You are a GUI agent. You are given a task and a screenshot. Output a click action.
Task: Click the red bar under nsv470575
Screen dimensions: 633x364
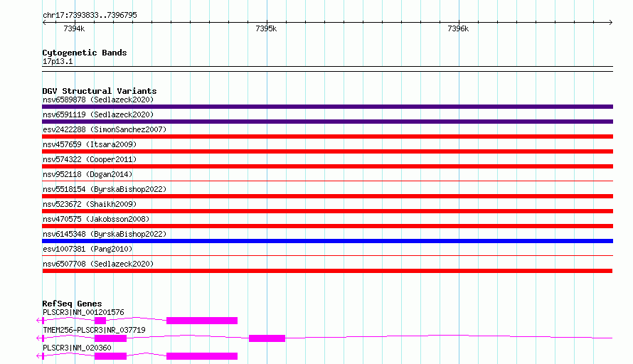(327, 226)
